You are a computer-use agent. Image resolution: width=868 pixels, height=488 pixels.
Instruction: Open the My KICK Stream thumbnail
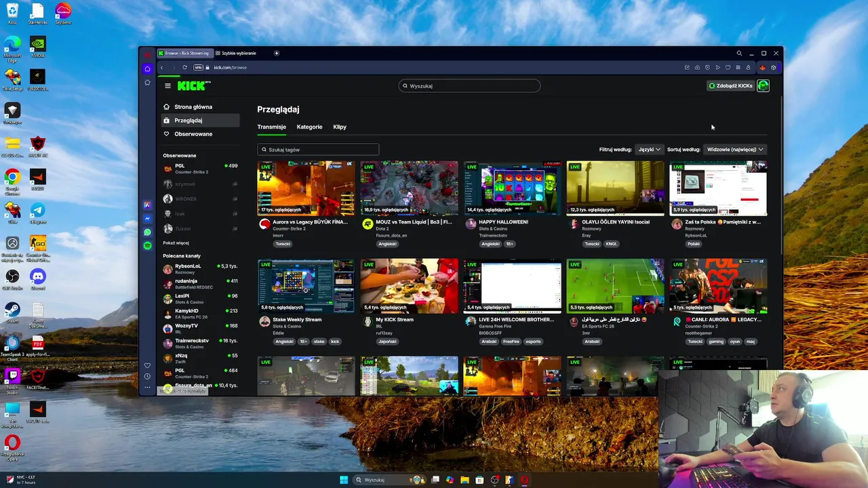[x=409, y=285]
